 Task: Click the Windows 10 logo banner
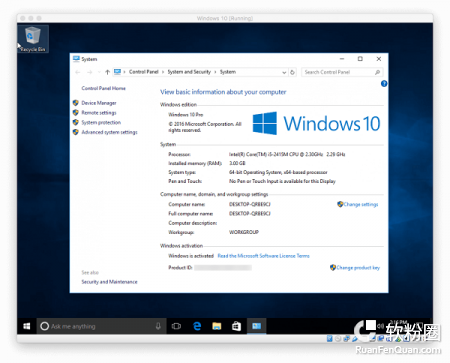pos(316,123)
